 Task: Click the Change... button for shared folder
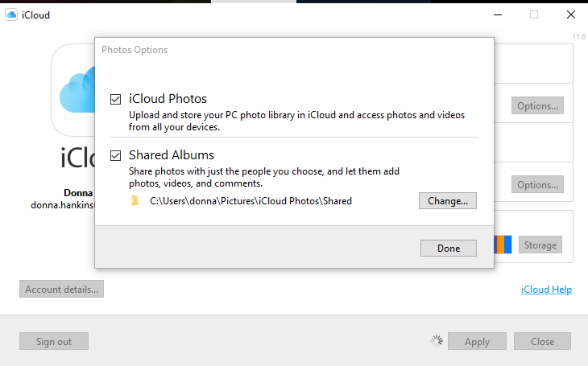448,201
